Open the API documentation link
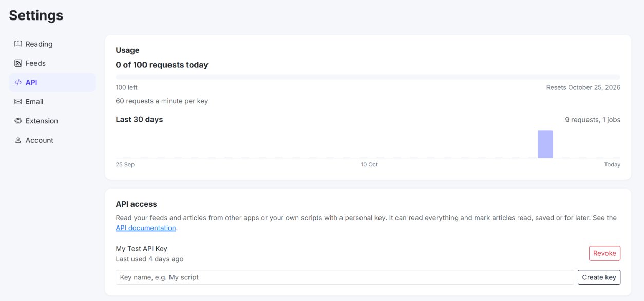Screen dimensions: 644x301 pos(146,228)
